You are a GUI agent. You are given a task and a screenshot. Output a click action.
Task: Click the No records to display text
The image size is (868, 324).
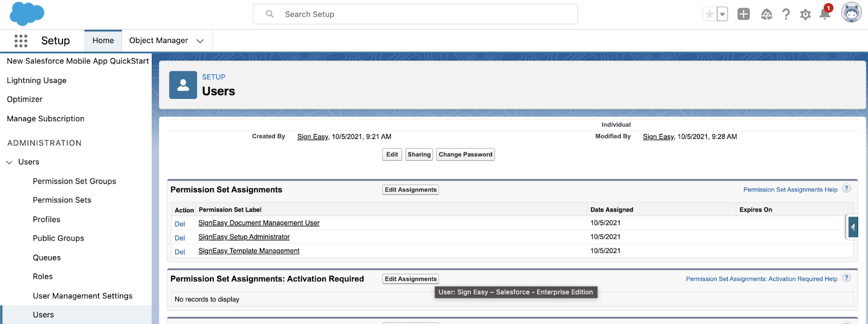coord(207,300)
